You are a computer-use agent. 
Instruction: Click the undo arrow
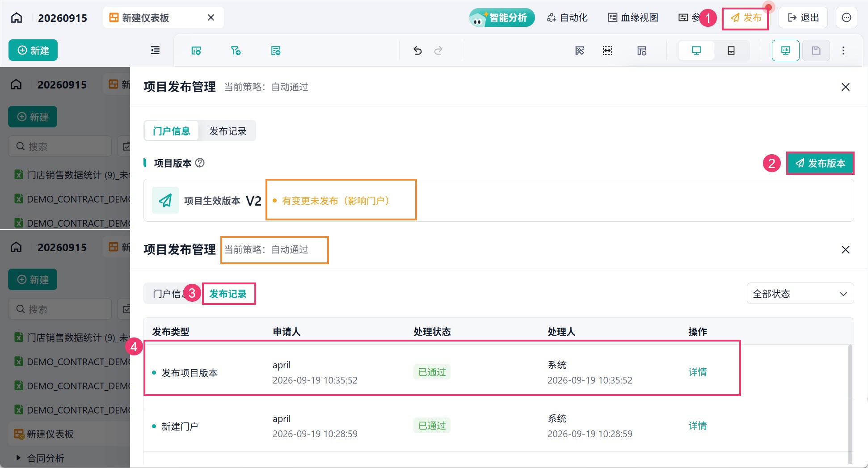click(x=417, y=51)
